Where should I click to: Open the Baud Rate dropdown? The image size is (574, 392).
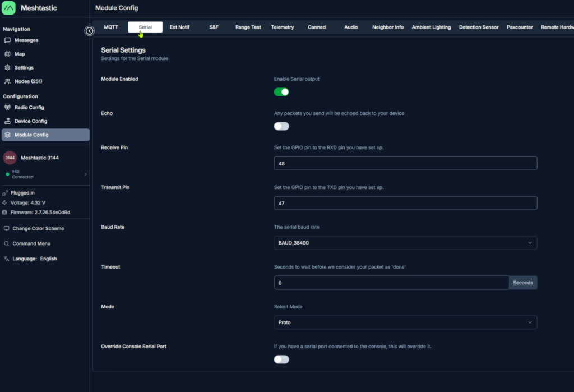point(405,243)
